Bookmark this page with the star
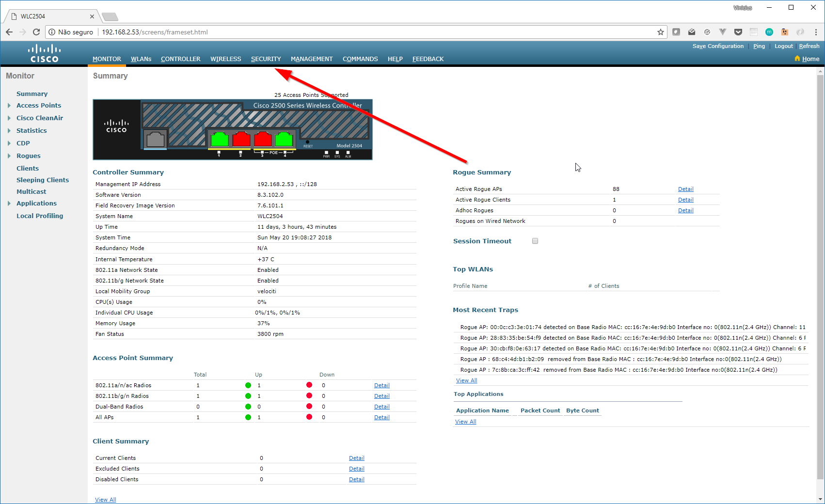The image size is (825, 504). coord(660,32)
